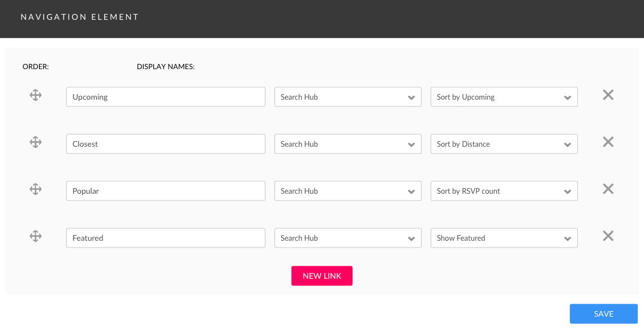Remove the Popular link row
Screen dimensions: 644x328
(608, 189)
